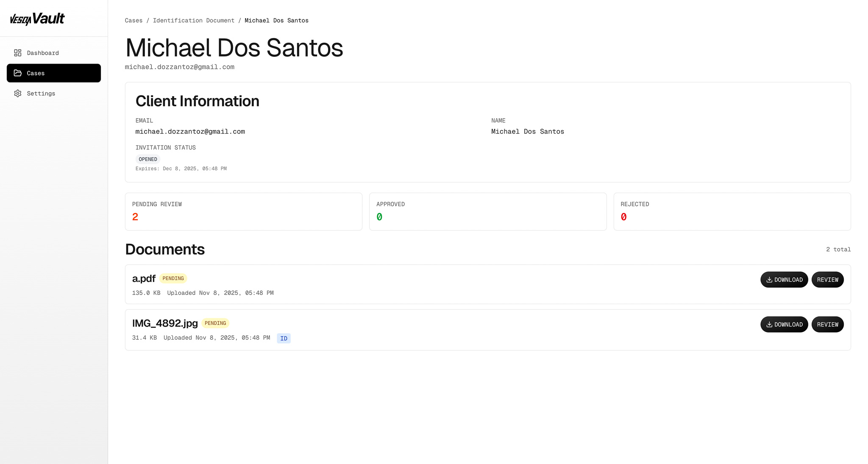Select the Approved count card

coord(487,212)
